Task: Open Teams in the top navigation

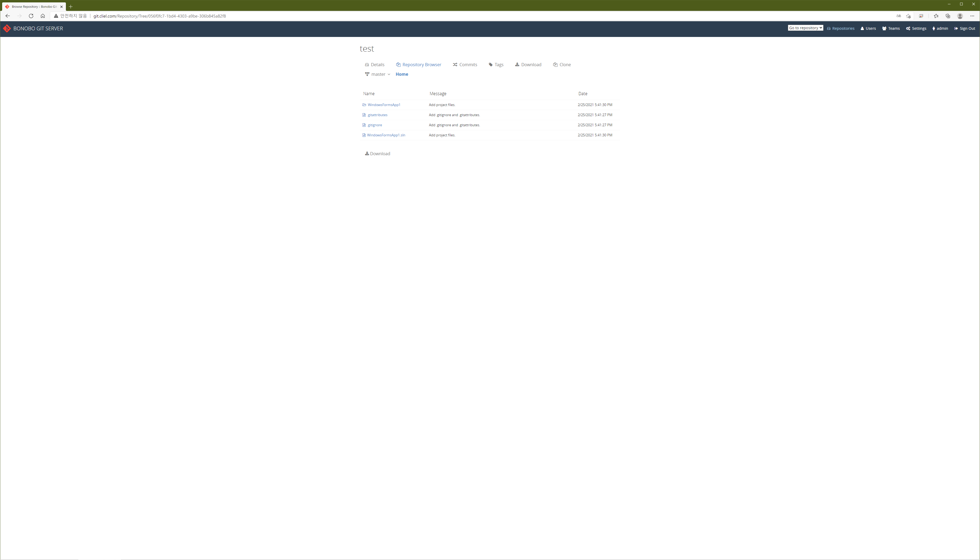Action: (891, 28)
